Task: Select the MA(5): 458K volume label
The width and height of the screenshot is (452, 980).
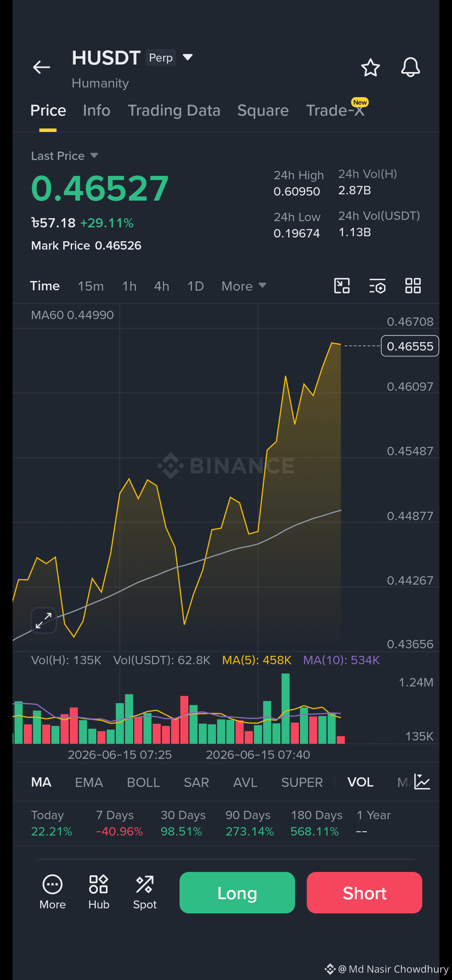Action: [257, 660]
